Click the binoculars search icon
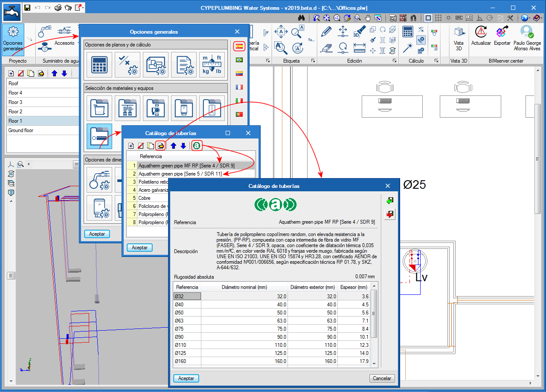The height and width of the screenshot is (392, 546). pos(301,18)
